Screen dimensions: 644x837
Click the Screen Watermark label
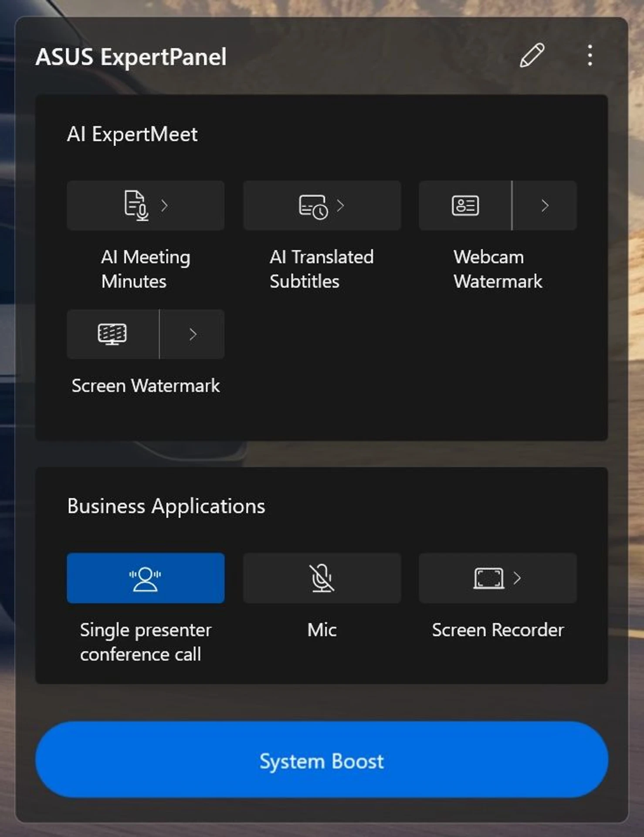coord(146,386)
